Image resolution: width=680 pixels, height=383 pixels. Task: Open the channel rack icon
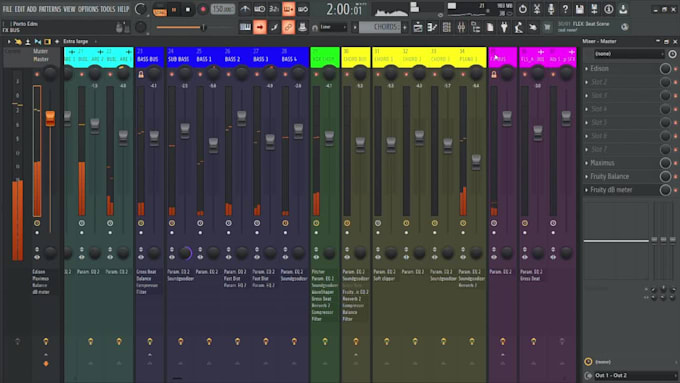[447, 27]
